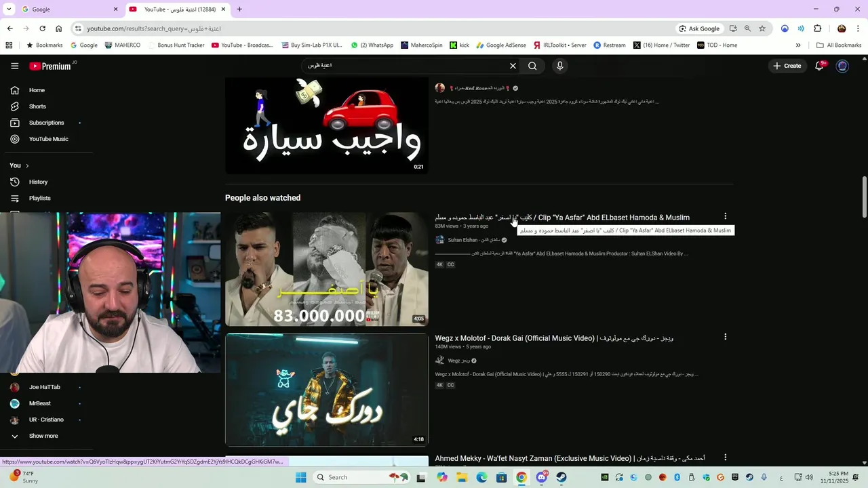Viewport: 868px width, 488px height.
Task: Open All Bookmarks folder
Action: tap(839, 45)
